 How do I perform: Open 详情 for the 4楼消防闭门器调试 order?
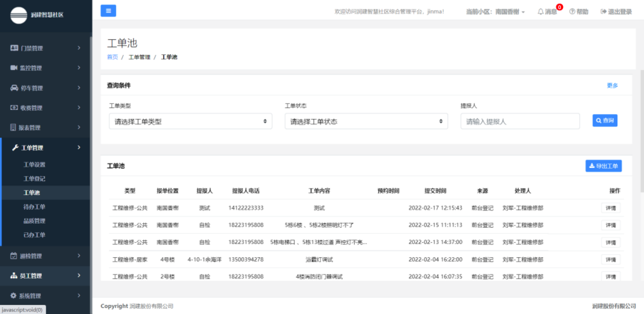pos(611,277)
